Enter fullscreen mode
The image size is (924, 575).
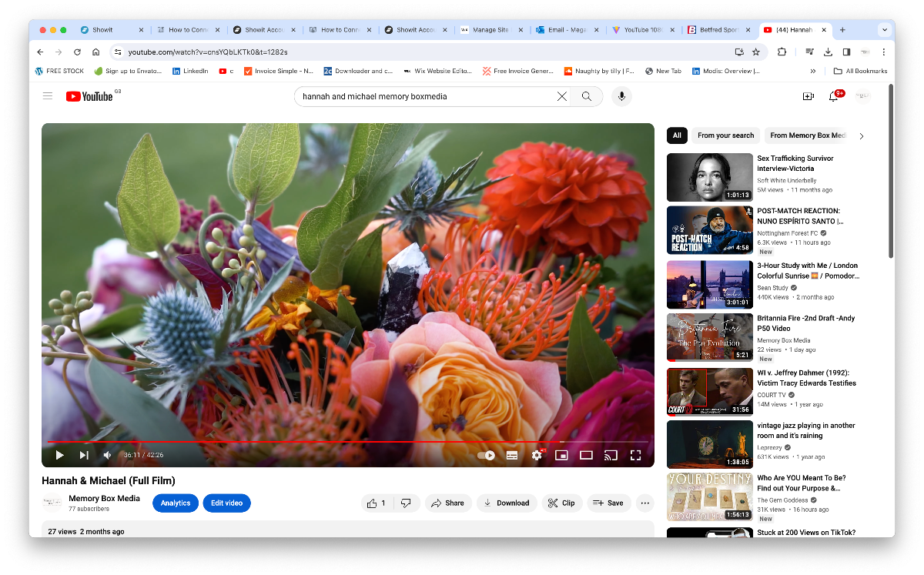pos(635,455)
